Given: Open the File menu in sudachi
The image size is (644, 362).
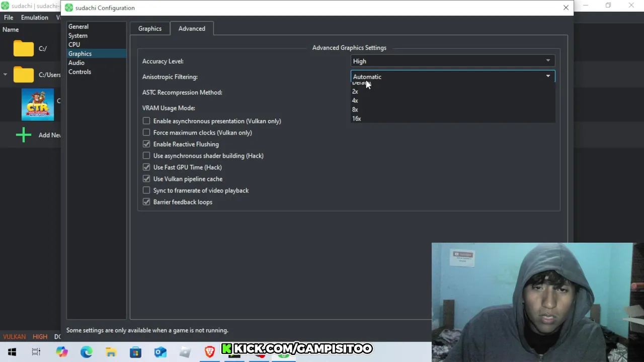Looking at the screenshot, I should pyautogui.click(x=9, y=18).
